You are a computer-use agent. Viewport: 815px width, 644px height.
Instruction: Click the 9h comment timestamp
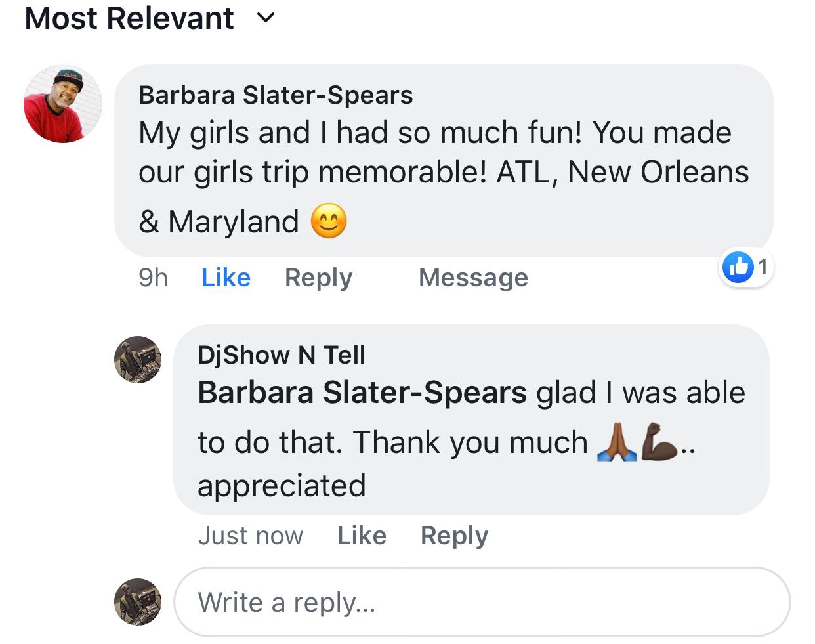coord(153,278)
